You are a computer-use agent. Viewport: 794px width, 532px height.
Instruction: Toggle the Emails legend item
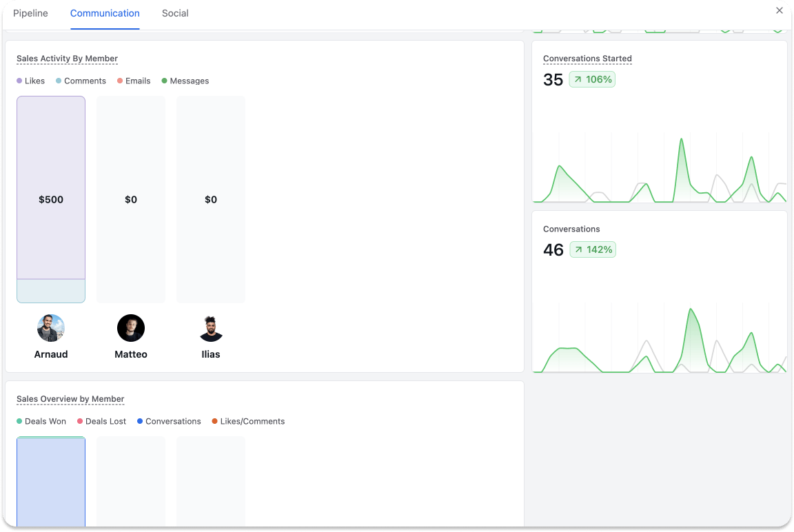134,81
